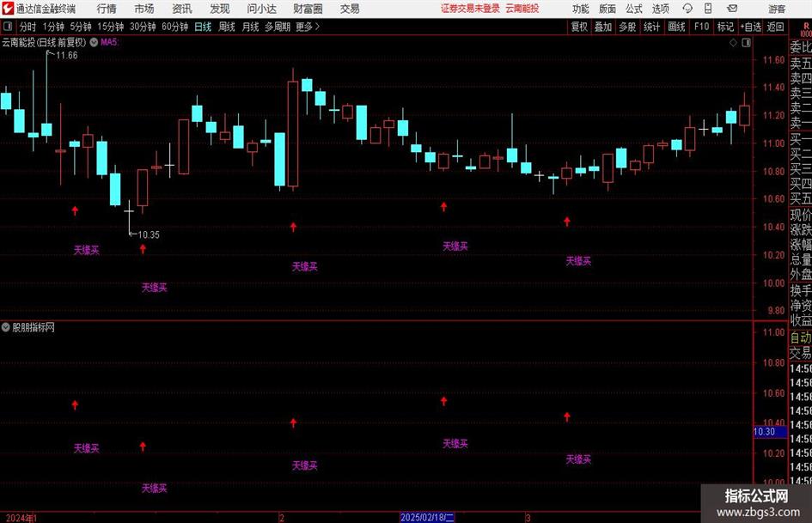This screenshot has height=523, width=812.
Task: Open the 版面 menu
Action: click(607, 9)
